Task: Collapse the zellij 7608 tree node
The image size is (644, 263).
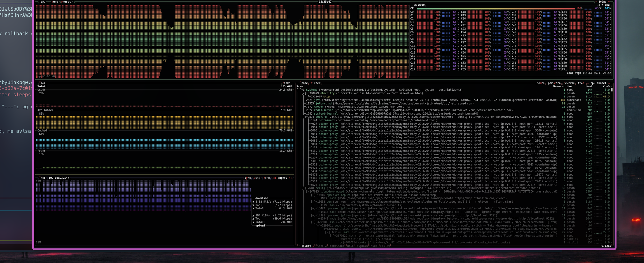Action: tap(304, 188)
